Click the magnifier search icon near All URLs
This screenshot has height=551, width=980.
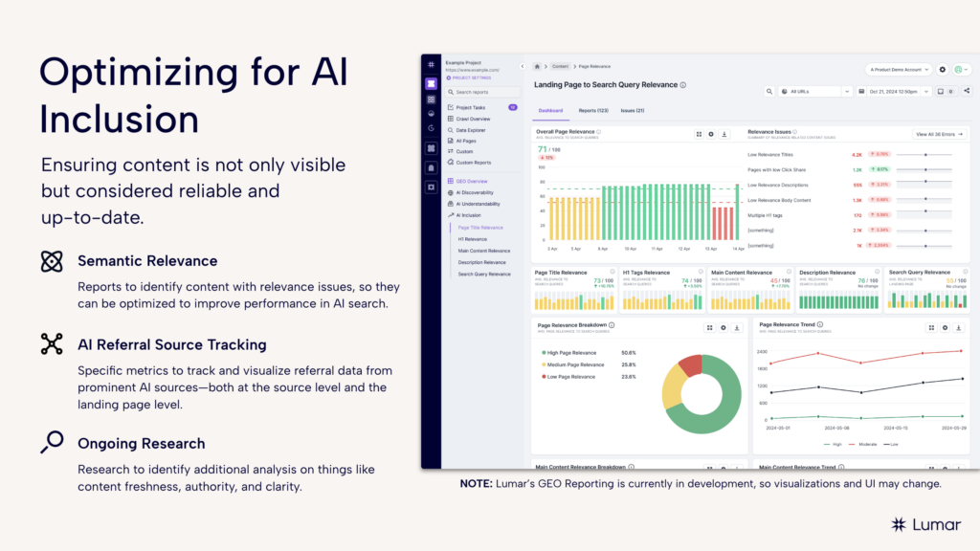[769, 92]
